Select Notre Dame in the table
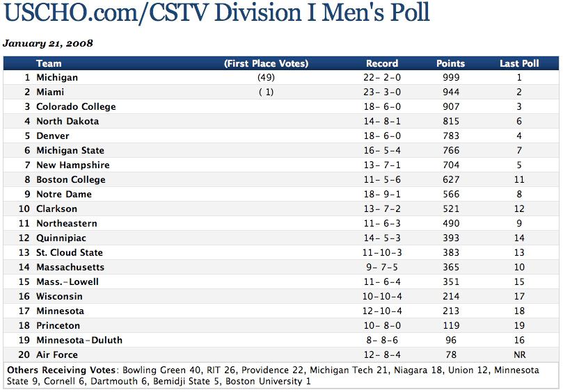The height and width of the screenshot is (392, 563). pos(64,195)
